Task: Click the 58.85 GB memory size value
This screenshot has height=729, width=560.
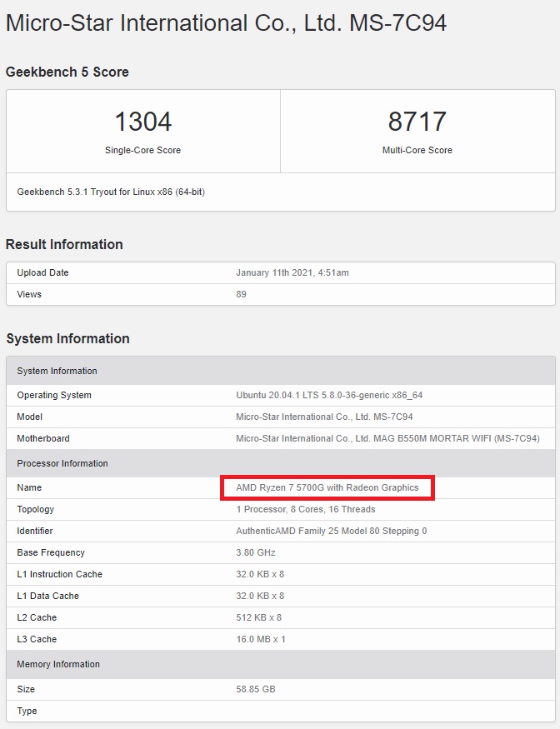Action: point(256,689)
